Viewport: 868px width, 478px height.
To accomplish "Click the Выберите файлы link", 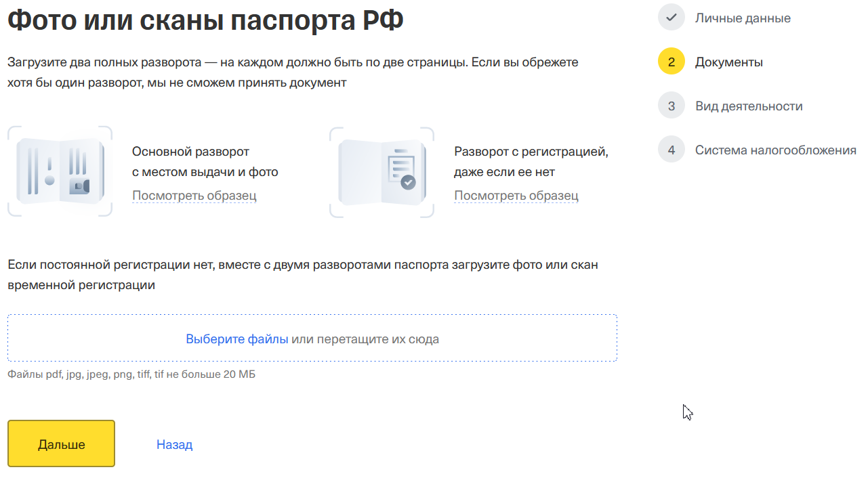I will [x=237, y=339].
